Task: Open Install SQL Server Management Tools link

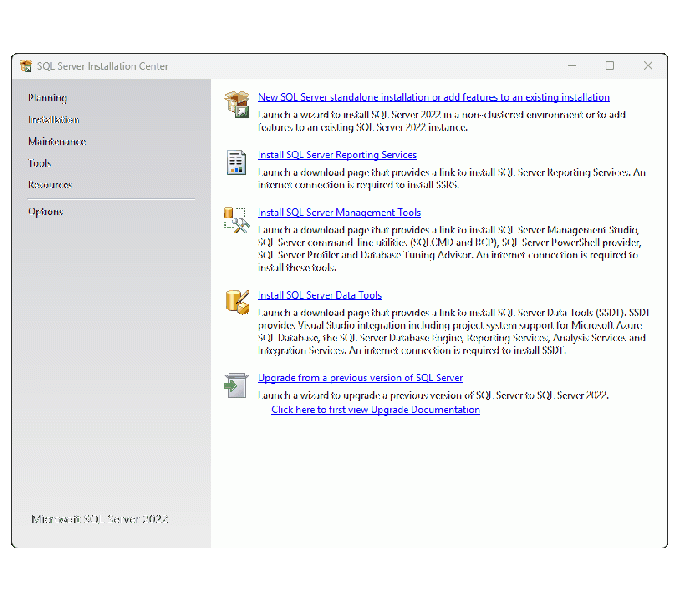Action: pos(339,213)
